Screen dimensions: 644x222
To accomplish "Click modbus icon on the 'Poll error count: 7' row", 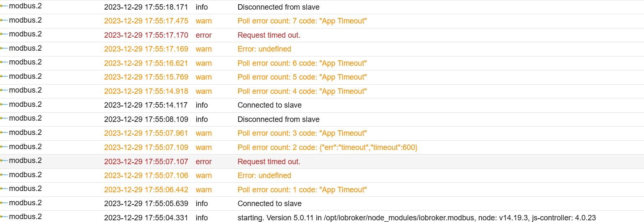I will [x=4, y=20].
